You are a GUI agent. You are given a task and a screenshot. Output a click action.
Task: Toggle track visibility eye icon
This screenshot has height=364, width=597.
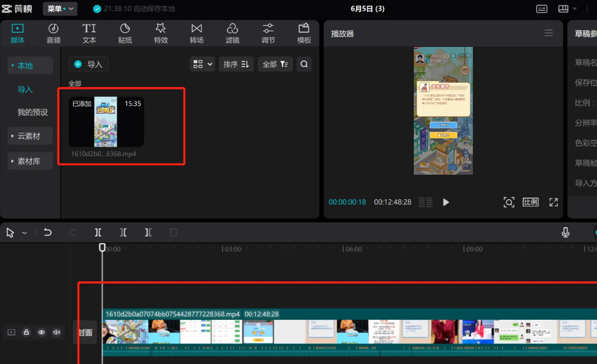pos(41,332)
